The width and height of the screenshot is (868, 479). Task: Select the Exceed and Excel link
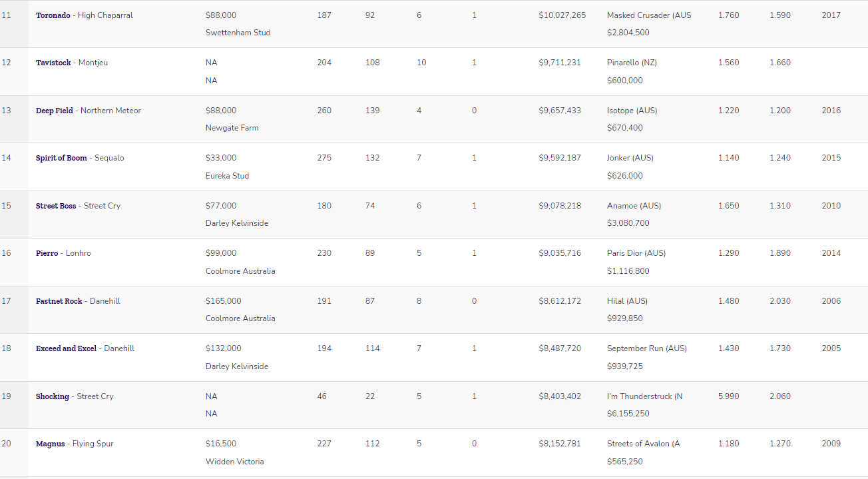coord(66,348)
